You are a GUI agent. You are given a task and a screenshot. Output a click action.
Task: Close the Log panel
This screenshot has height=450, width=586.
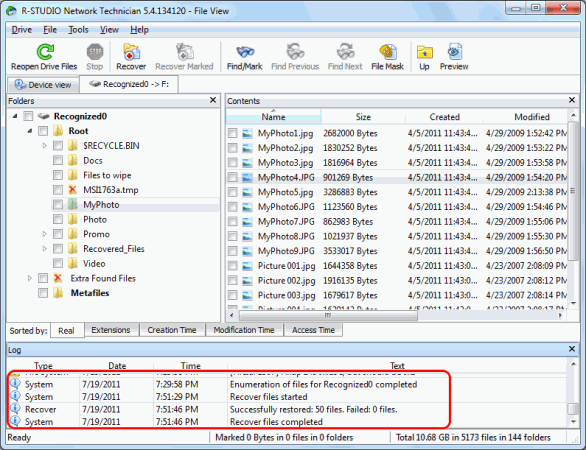[572, 349]
